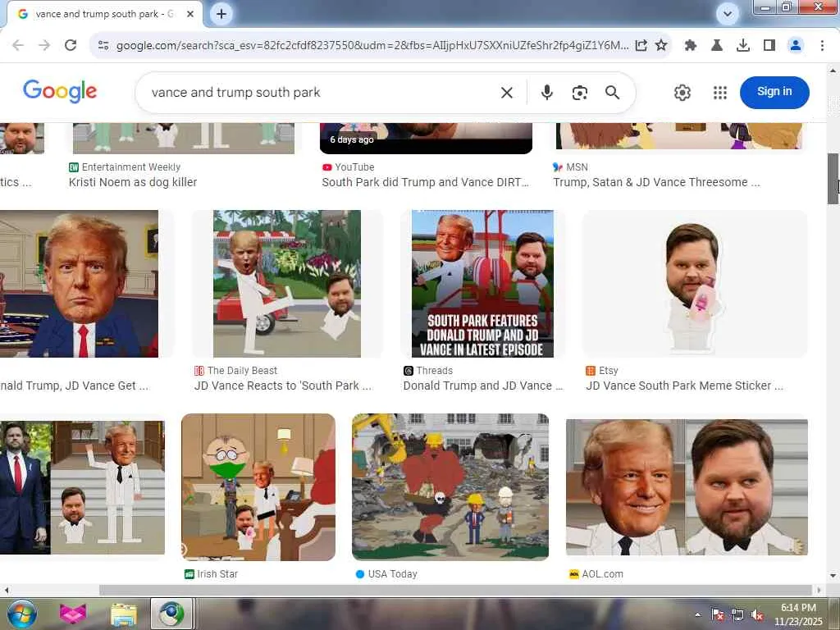
Task: Click the Google logo
Action: click(x=60, y=92)
